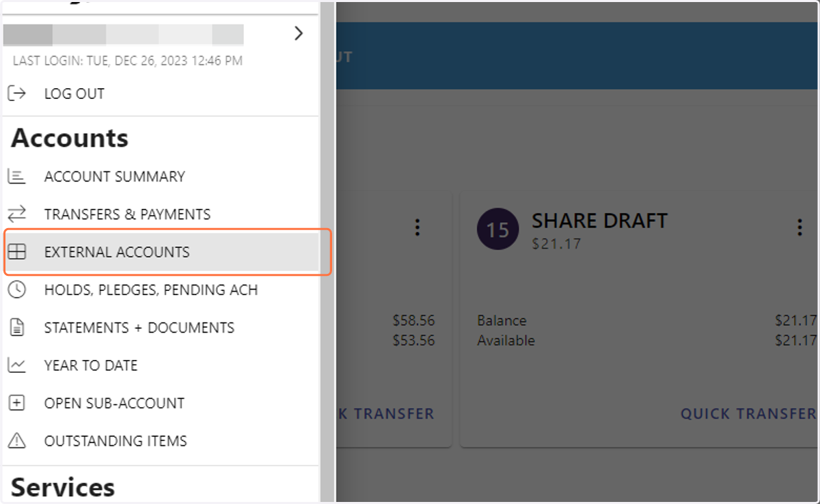Screen dimensions: 820x504
Task: Click the $58.56 balance amount
Action: (x=413, y=320)
